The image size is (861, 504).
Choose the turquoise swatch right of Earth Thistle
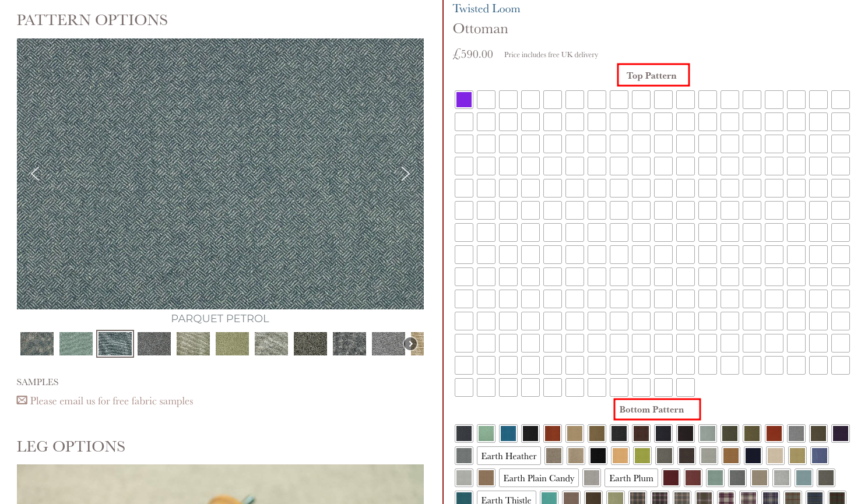549,499
